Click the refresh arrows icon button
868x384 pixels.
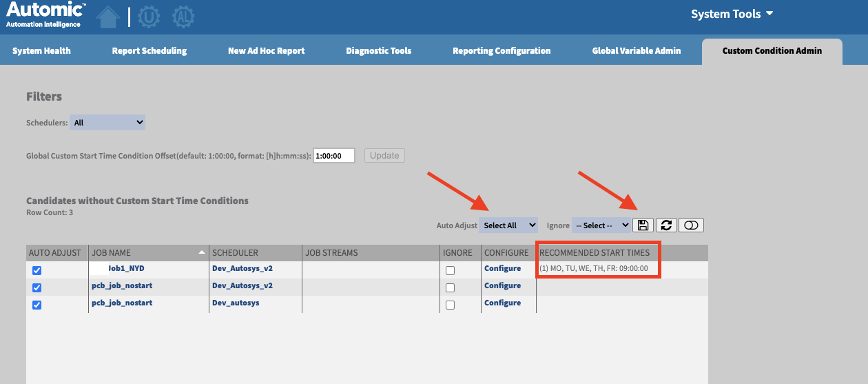[x=665, y=225]
